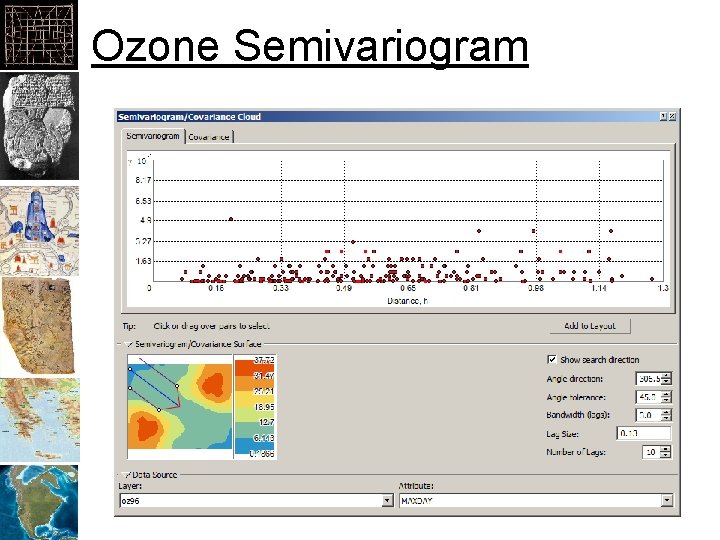Click the outlier point near 4.9 value
The width and height of the screenshot is (720, 540).
[231, 219]
